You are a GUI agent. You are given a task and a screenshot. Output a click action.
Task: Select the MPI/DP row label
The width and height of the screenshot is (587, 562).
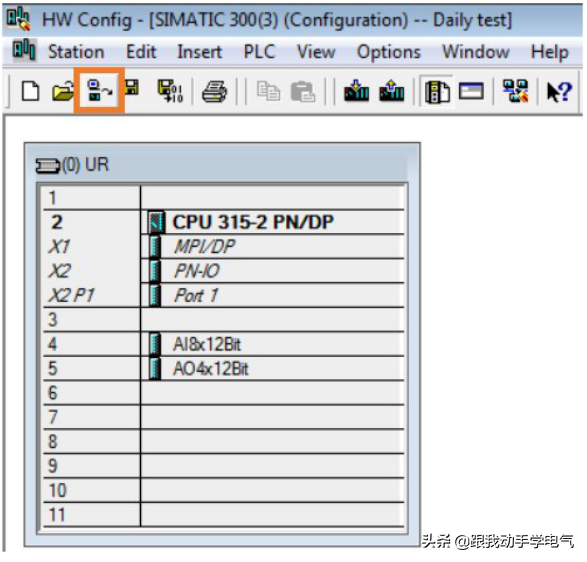(204, 247)
